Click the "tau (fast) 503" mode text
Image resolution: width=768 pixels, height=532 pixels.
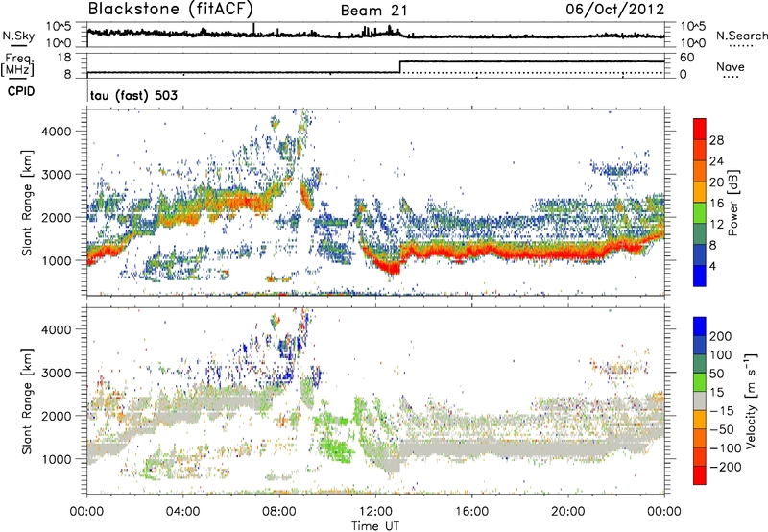pyautogui.click(x=133, y=95)
